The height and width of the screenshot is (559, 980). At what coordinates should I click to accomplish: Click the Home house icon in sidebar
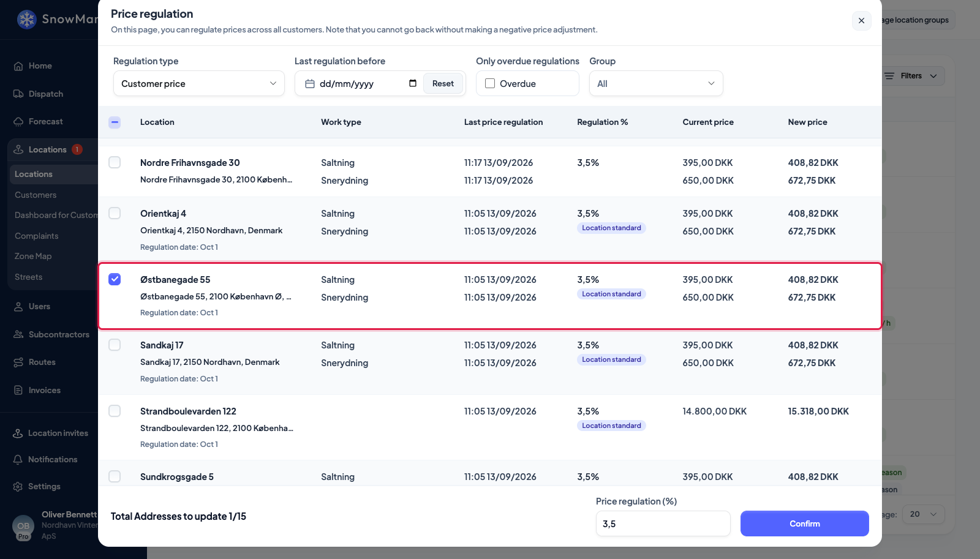click(x=18, y=66)
